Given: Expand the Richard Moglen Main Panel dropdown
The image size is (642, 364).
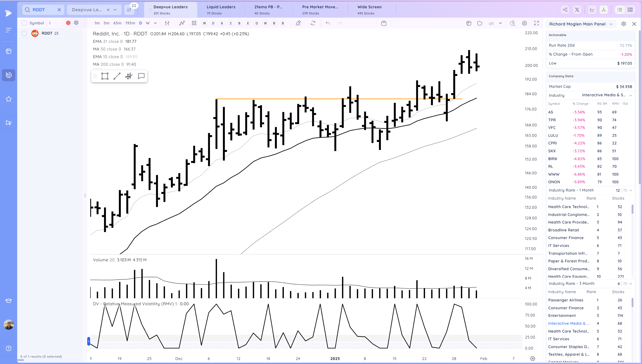Looking at the screenshot, I should [611, 24].
